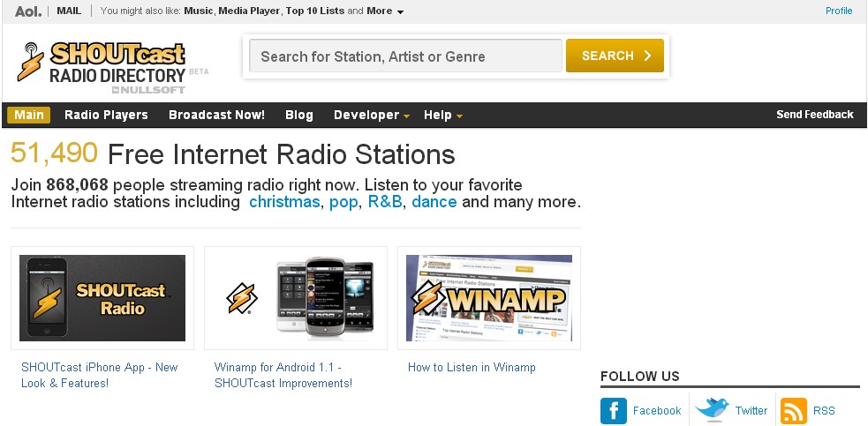
Task: Click the Twitter bird icon
Action: pos(712,409)
